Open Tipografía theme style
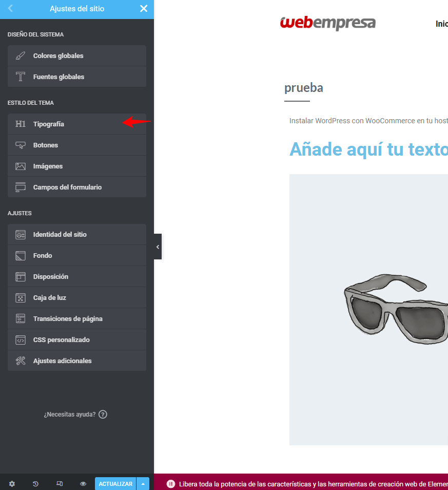The width and height of the screenshot is (448, 490). (x=77, y=124)
